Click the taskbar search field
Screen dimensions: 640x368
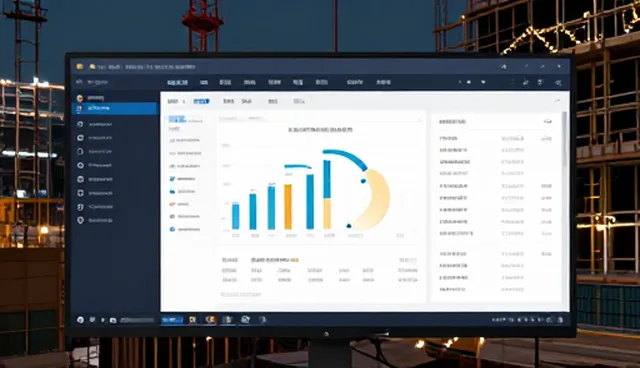pyautogui.click(x=138, y=320)
